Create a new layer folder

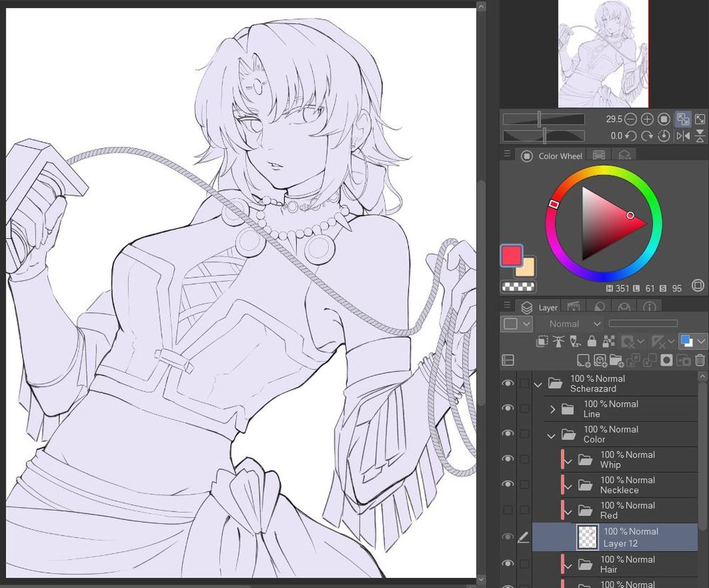click(x=617, y=360)
